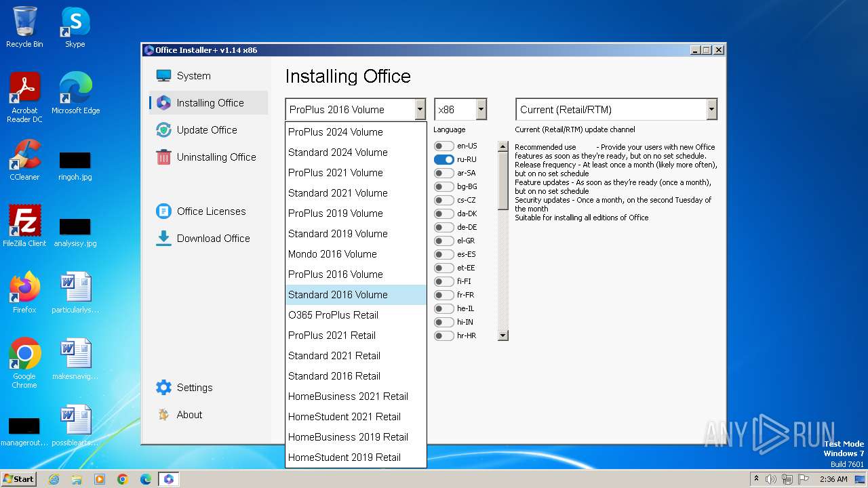The image size is (868, 488).
Task: Click the Settings gear icon
Action: point(163,388)
